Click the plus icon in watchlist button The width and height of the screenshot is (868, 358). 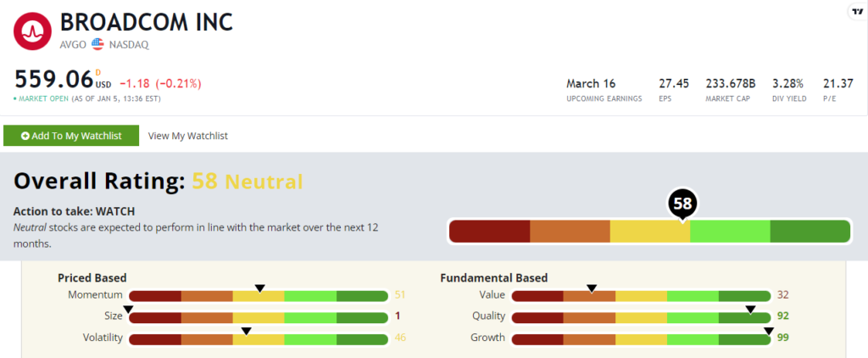pyautogui.click(x=25, y=136)
